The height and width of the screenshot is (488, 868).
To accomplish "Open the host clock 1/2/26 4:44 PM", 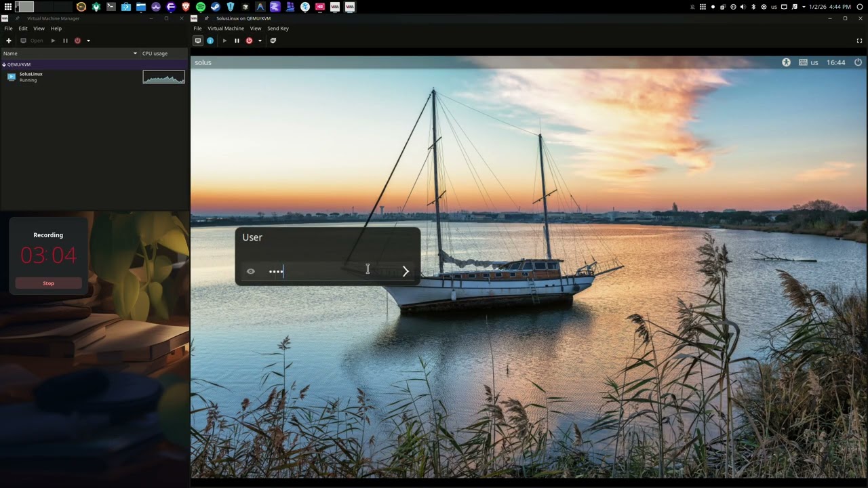I will click(829, 7).
